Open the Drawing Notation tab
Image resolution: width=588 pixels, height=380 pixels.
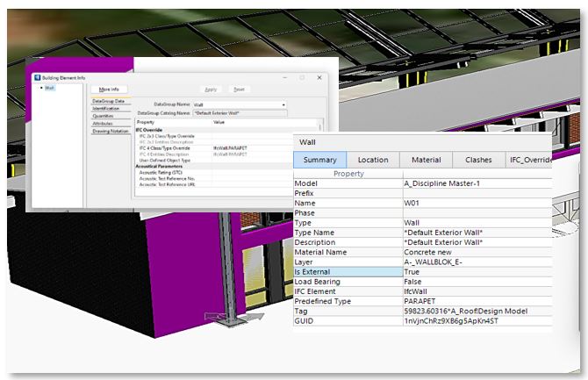tap(111, 132)
